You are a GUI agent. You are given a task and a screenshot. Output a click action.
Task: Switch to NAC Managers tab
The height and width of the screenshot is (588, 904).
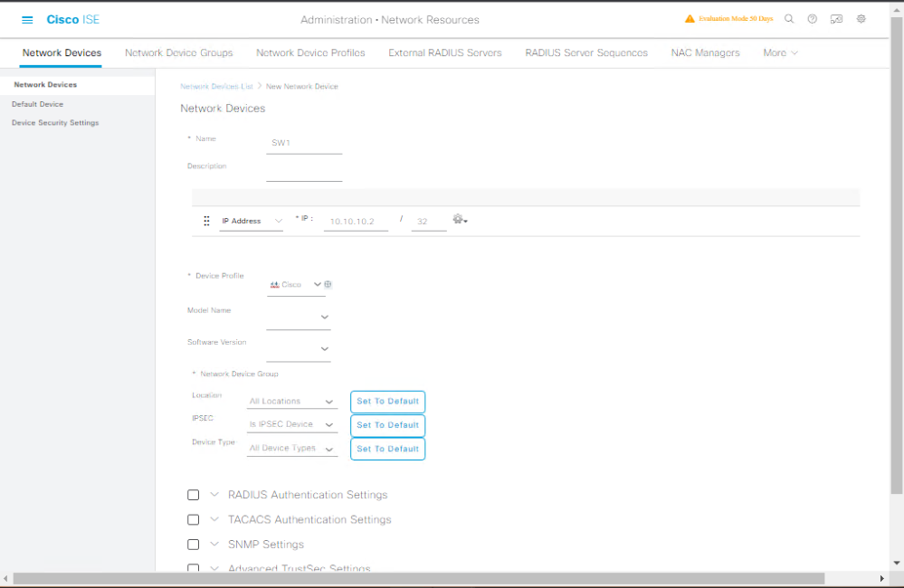pyautogui.click(x=705, y=53)
